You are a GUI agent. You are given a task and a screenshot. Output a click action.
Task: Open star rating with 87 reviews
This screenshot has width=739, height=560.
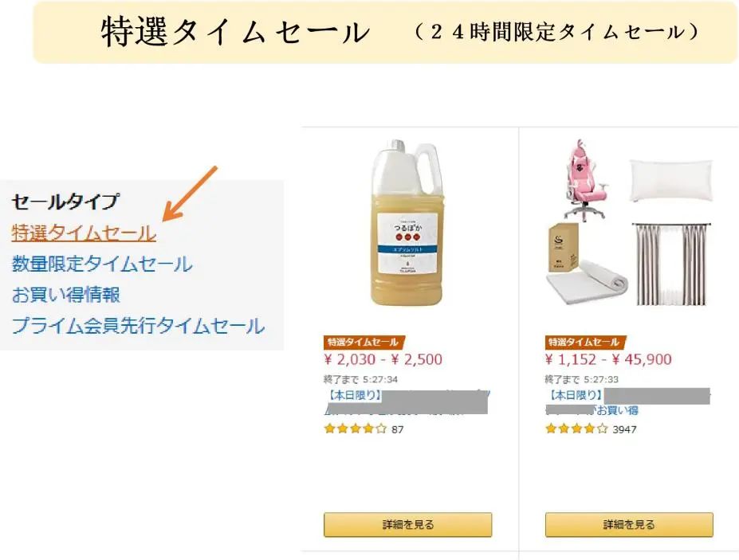[x=356, y=429]
